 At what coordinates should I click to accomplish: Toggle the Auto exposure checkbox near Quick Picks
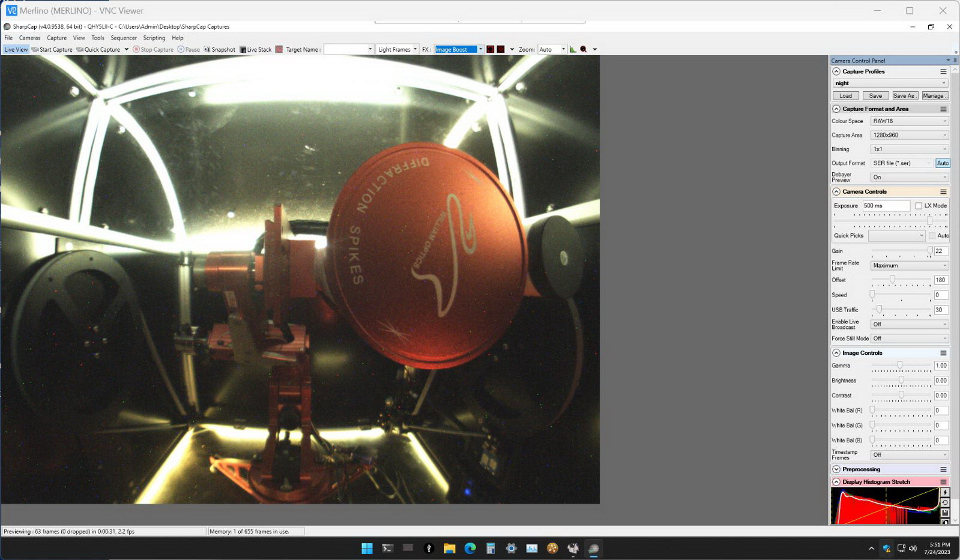pyautogui.click(x=932, y=235)
